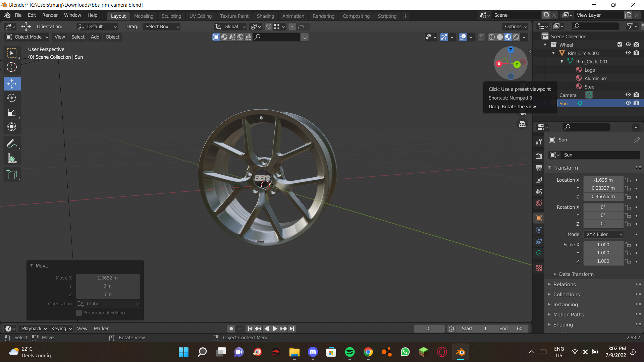Hide Sun in viewport with eye icon
The height and width of the screenshot is (362, 644).
click(628, 103)
